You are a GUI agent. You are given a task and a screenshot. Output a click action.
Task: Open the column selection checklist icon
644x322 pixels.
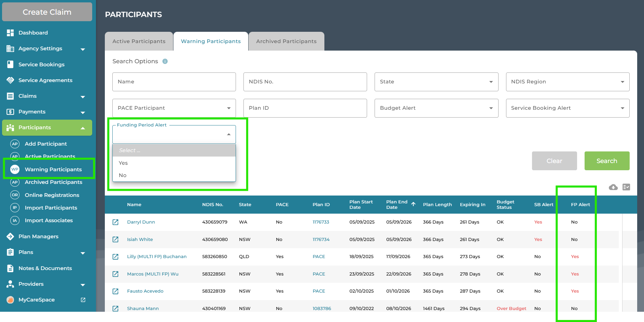point(626,187)
